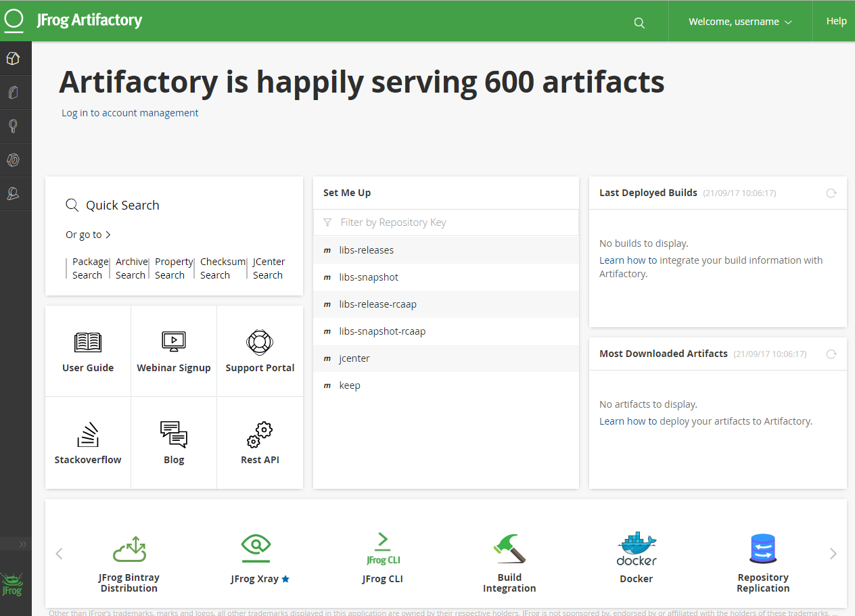Open the Home icon in left sidebar
This screenshot has height=616, width=855.
pos(13,59)
